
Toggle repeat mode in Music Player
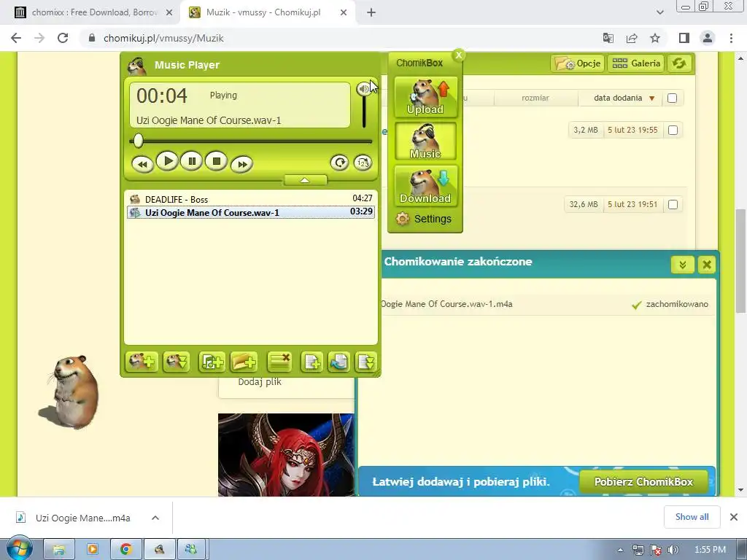pyautogui.click(x=340, y=163)
